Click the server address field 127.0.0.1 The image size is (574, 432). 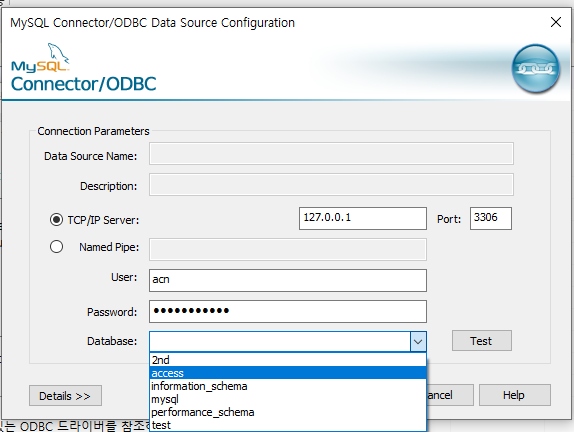click(363, 219)
